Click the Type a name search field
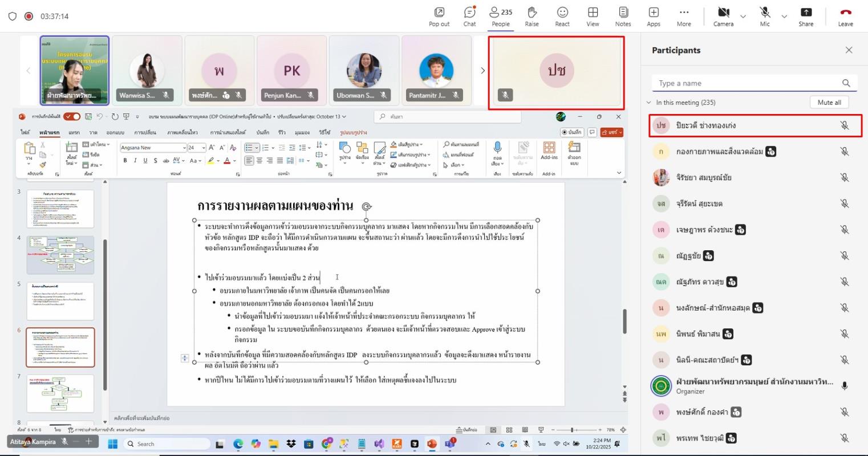The width and height of the screenshot is (868, 456). pos(747,83)
